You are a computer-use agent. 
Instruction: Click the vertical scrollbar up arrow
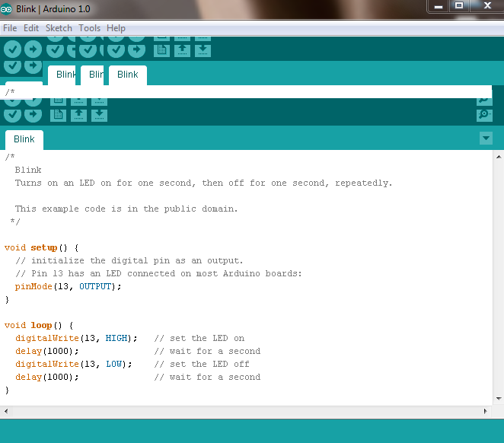(499, 157)
